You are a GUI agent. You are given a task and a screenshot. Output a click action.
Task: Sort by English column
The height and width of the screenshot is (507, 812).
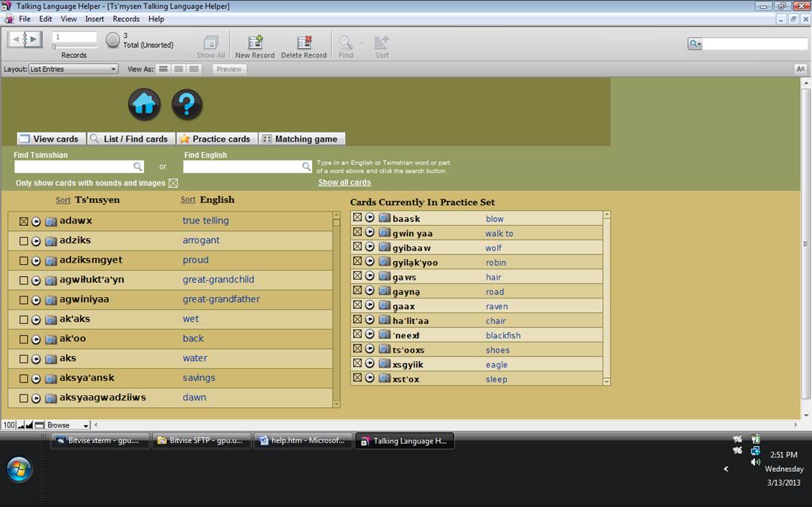point(188,200)
